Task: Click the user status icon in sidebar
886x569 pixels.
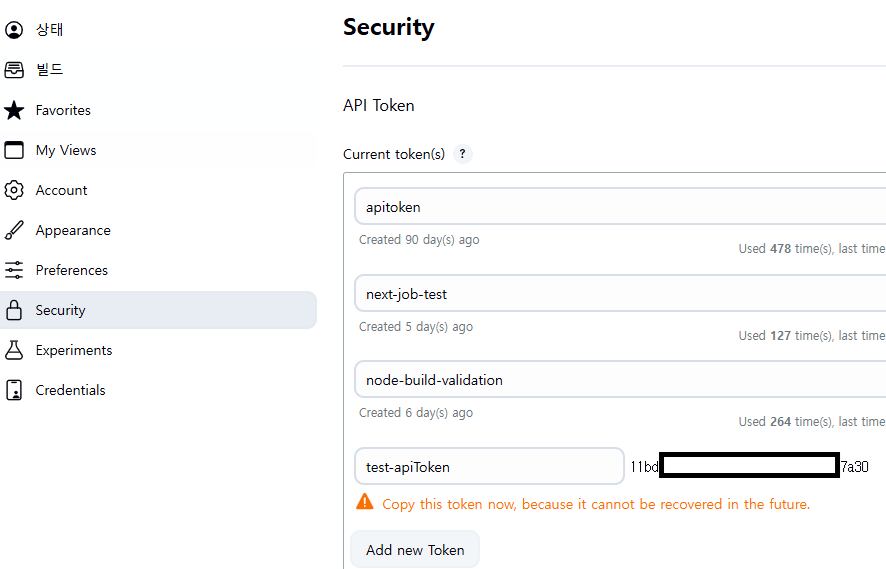Action: (14, 30)
